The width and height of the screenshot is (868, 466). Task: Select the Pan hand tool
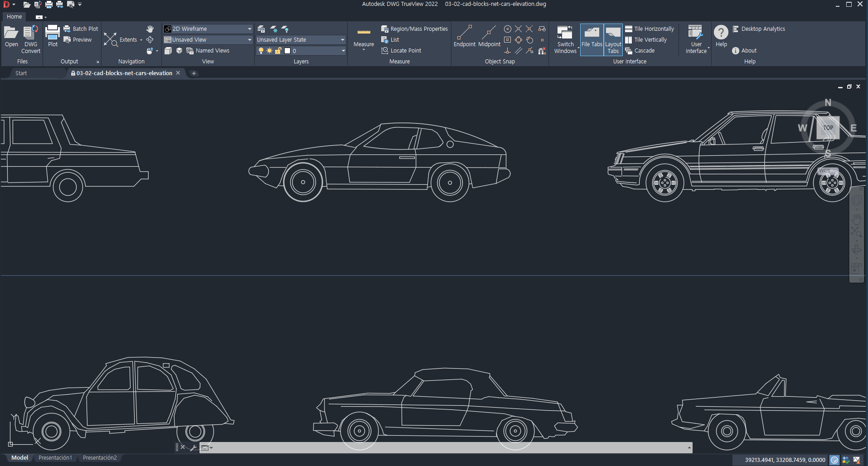click(x=150, y=29)
